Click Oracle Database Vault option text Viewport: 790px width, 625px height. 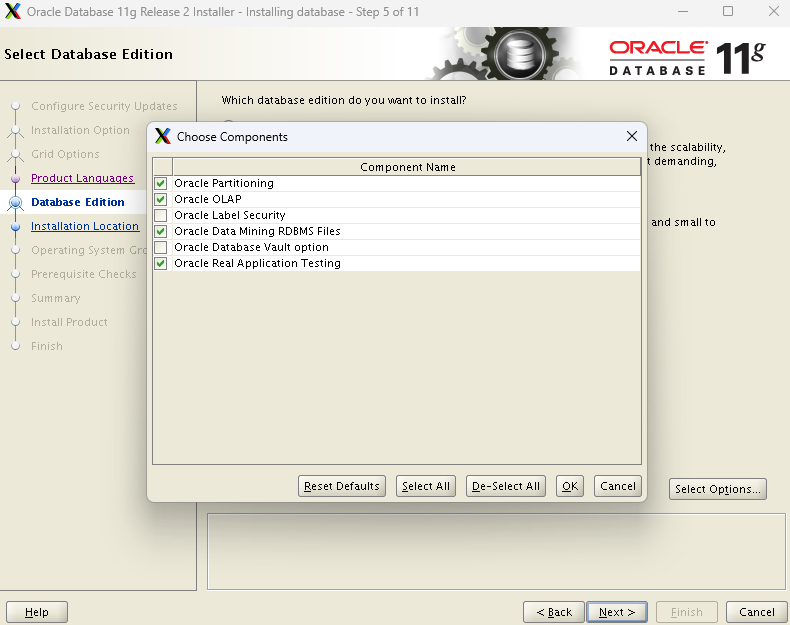tap(251, 247)
